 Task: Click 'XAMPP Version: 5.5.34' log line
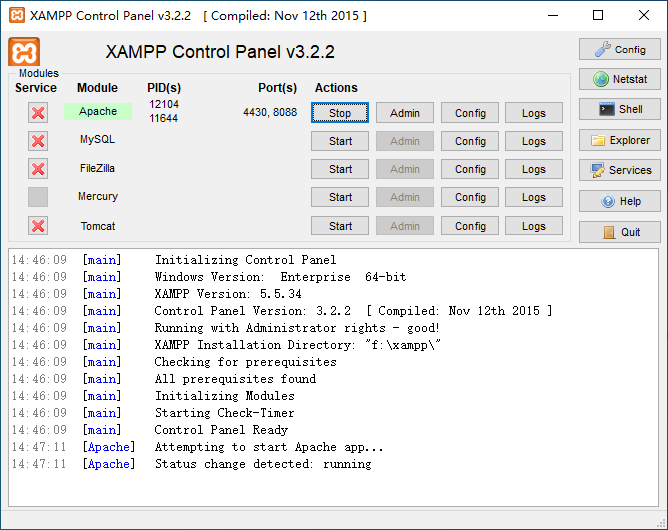point(228,294)
